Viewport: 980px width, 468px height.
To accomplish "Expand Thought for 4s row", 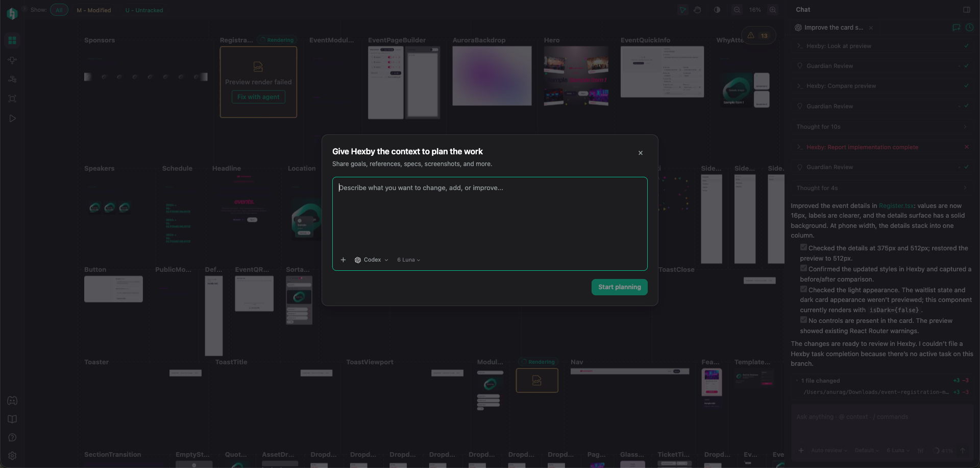I will click(883, 188).
